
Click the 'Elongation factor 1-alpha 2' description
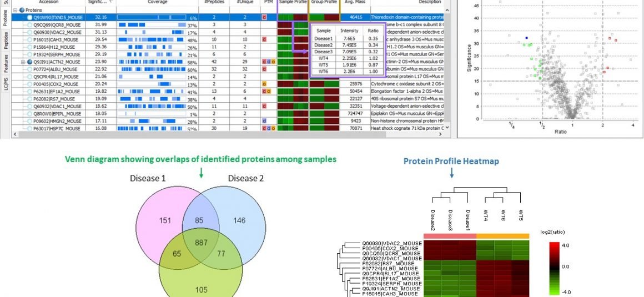(x=407, y=92)
